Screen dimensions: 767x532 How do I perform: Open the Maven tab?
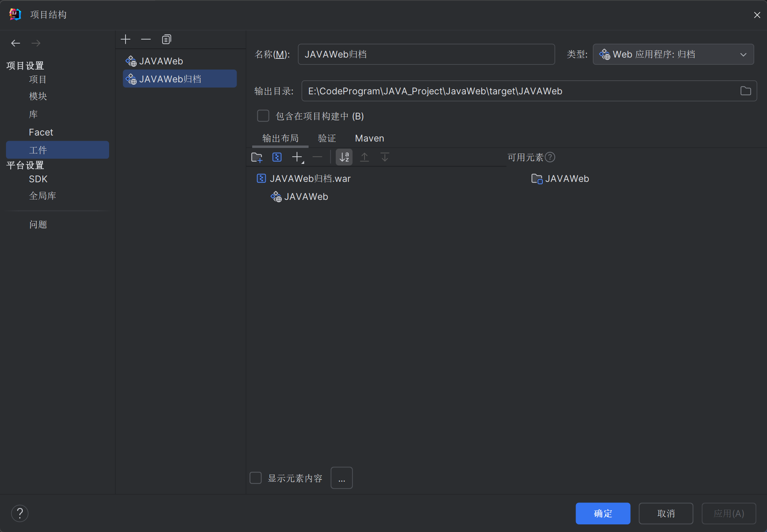click(370, 138)
